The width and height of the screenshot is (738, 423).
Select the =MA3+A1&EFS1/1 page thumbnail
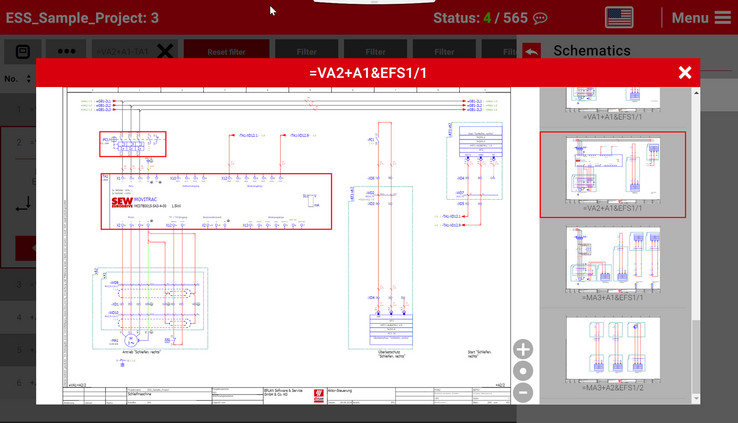click(613, 264)
